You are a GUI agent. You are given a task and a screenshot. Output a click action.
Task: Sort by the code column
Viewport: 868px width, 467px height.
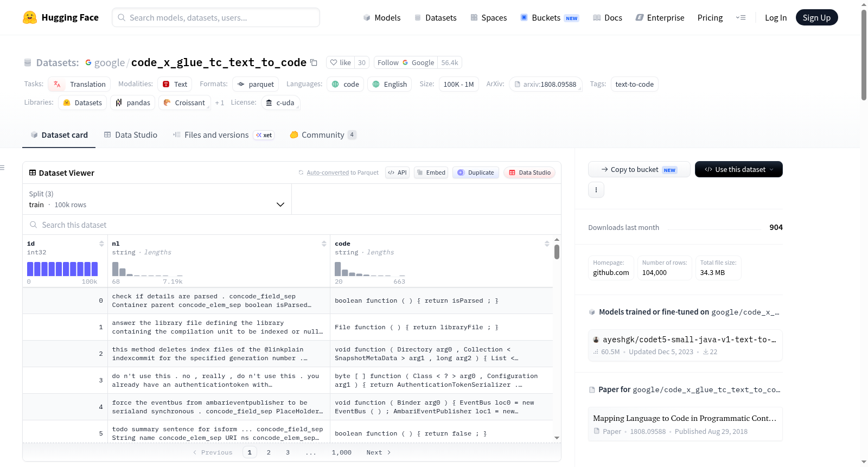pos(547,244)
